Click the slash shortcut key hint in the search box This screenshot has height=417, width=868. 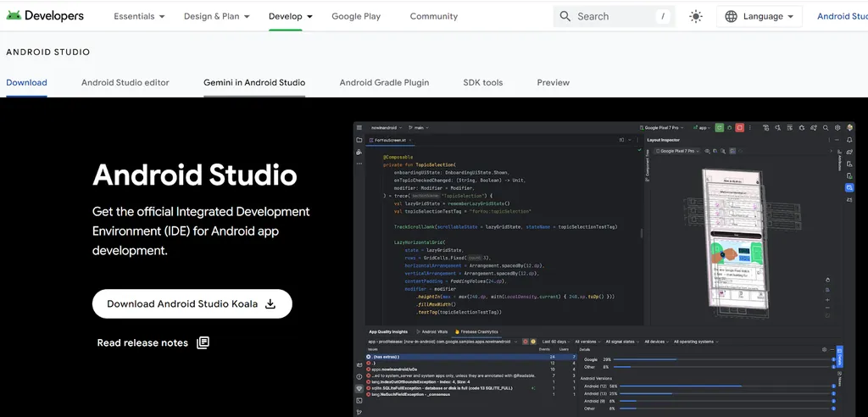click(663, 16)
